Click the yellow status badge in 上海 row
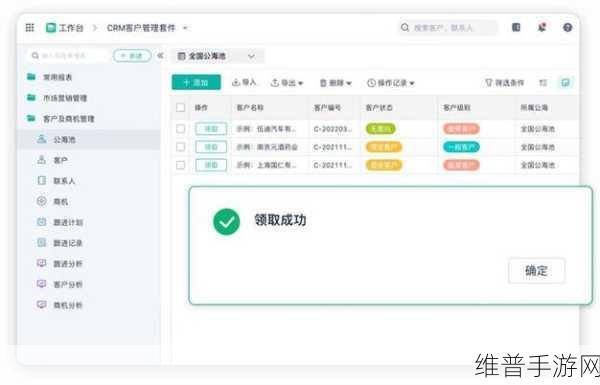Viewport: 600px width, 385px height. (x=384, y=165)
